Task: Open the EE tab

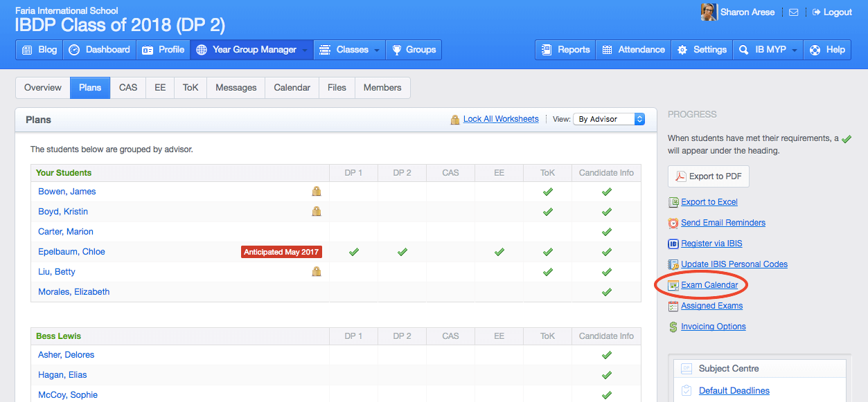Action: click(x=160, y=88)
